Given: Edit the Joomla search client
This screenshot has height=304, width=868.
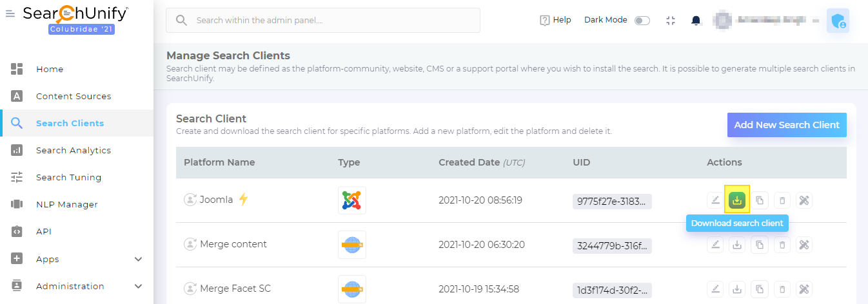Looking at the screenshot, I should tap(715, 200).
